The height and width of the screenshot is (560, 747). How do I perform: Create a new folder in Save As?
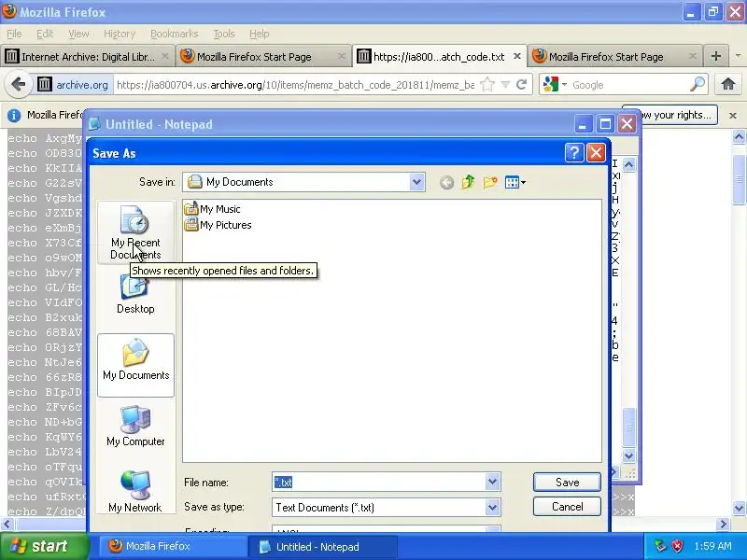tap(489, 182)
